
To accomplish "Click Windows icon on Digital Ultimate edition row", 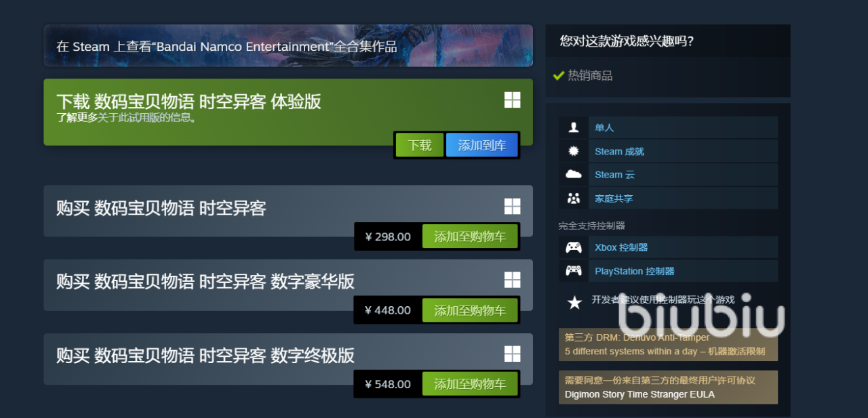I will tap(512, 354).
